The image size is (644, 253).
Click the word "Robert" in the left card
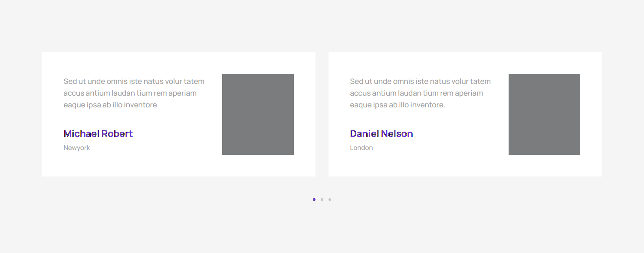pyautogui.click(x=117, y=133)
